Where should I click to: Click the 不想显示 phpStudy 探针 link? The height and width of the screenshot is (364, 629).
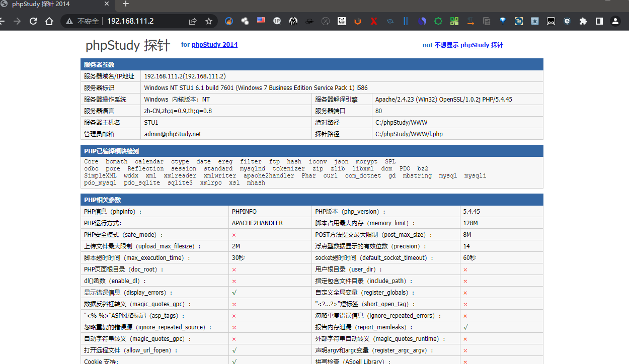pos(469,45)
